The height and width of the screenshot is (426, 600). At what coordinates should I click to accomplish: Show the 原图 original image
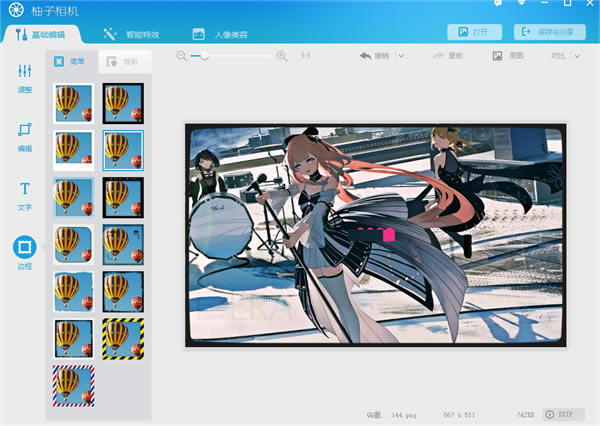click(508, 56)
